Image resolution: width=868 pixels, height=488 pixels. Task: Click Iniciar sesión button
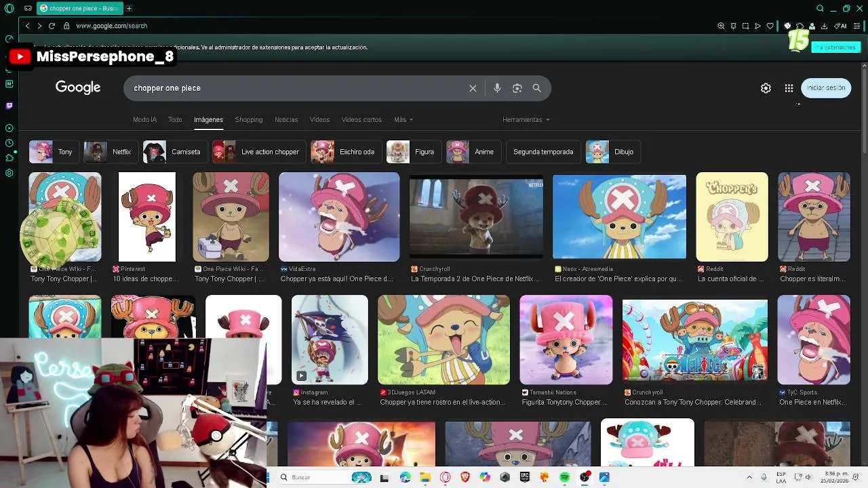[826, 88]
